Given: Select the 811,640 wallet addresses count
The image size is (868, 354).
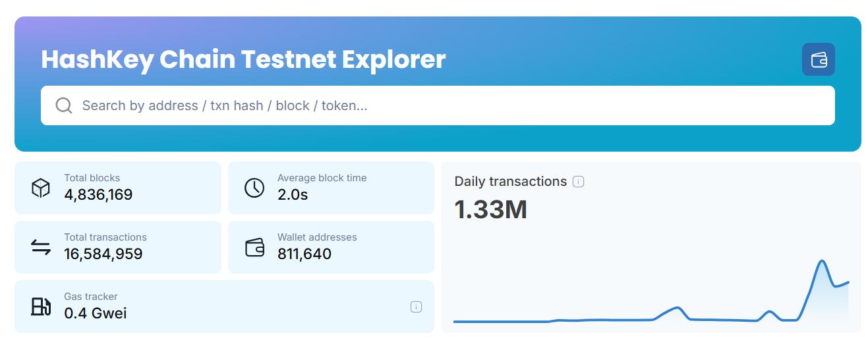Looking at the screenshot, I should click(x=304, y=254).
